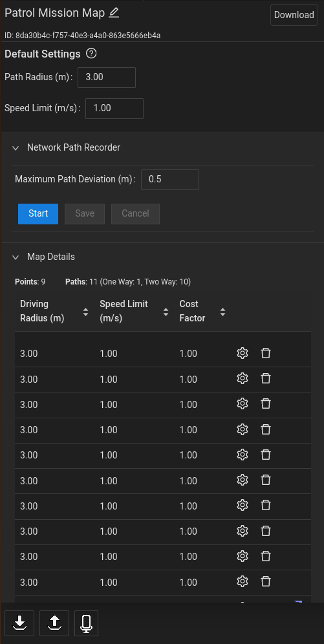The width and height of the screenshot is (324, 644).
Task: Collapse the Network Path Recorder section
Action: tap(16, 148)
